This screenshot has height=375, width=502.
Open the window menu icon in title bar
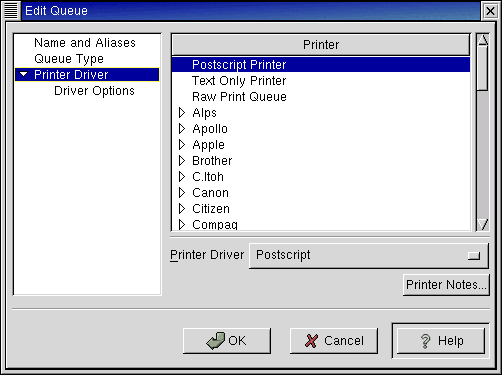[x=10, y=11]
